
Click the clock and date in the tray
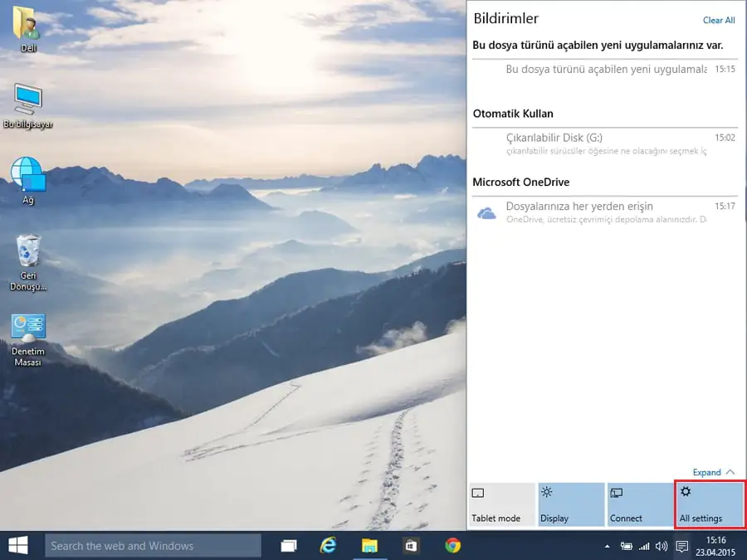(715, 547)
